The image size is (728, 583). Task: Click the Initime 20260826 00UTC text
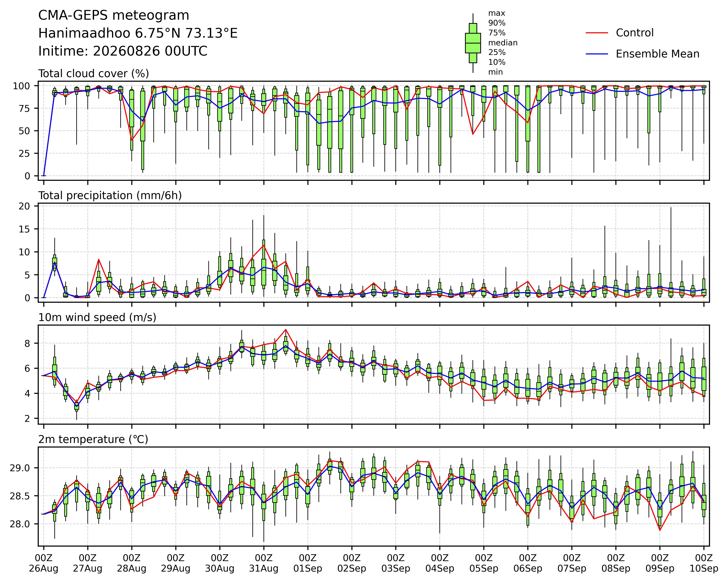123,51
